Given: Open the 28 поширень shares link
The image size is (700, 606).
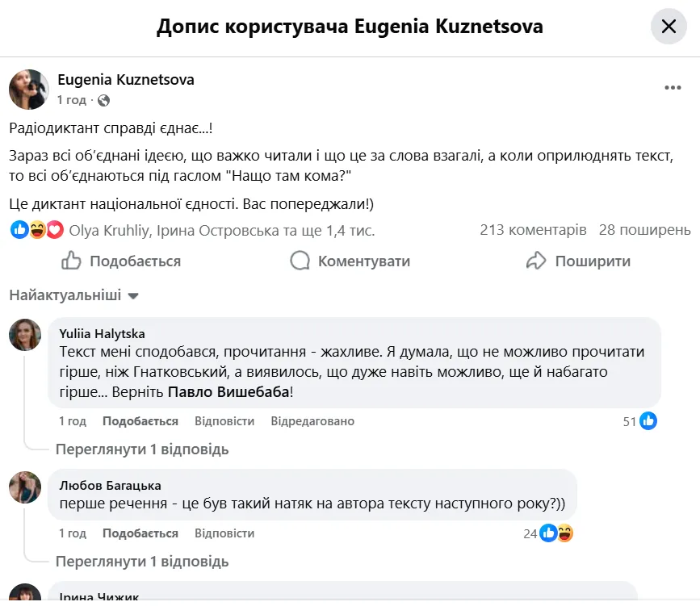Looking at the screenshot, I should [x=644, y=231].
